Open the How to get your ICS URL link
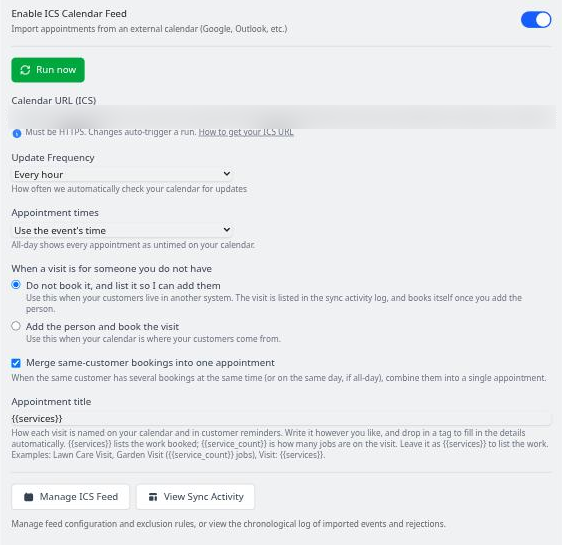Image resolution: width=562 pixels, height=545 pixels. pyautogui.click(x=246, y=132)
